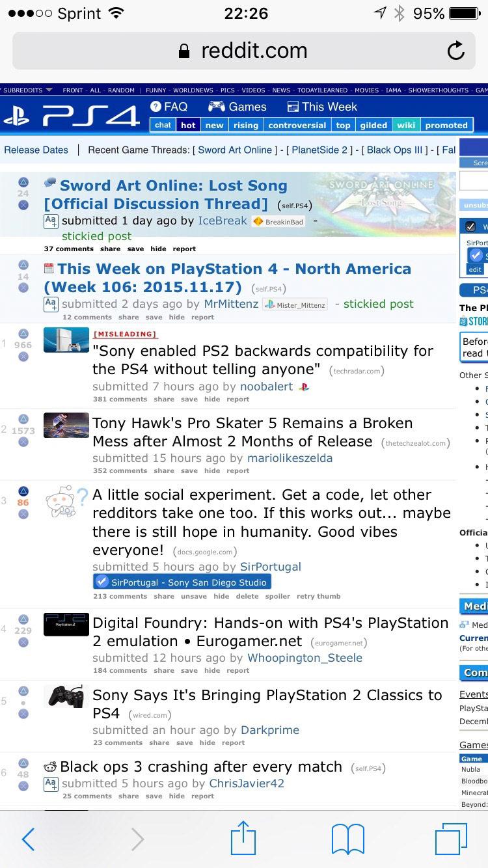This screenshot has height=868, width=488.
Task: Click delete on the social experiment post
Action: (247, 596)
